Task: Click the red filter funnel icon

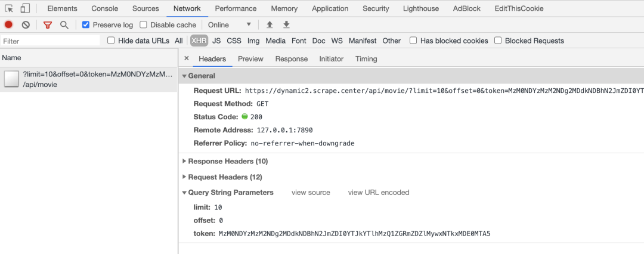Action: pos(48,25)
